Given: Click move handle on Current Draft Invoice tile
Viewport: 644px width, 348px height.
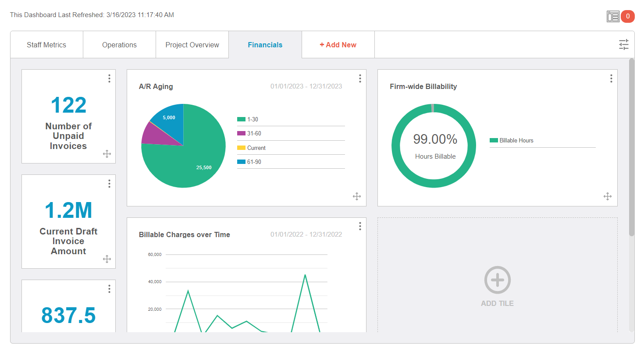Looking at the screenshot, I should [x=107, y=259].
